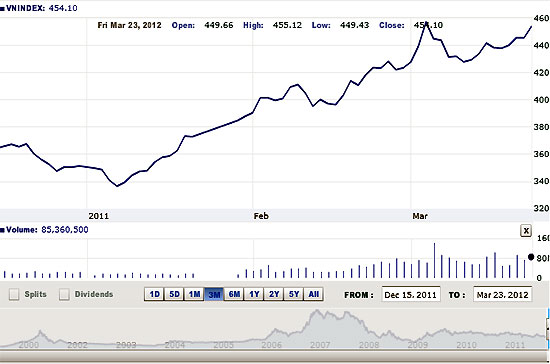Click the Feb axis label
The width and height of the screenshot is (550, 364).
point(261,216)
